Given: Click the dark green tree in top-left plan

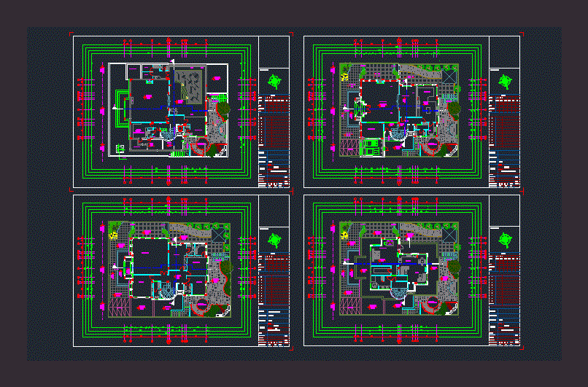Looking at the screenshot, I should point(222,109).
